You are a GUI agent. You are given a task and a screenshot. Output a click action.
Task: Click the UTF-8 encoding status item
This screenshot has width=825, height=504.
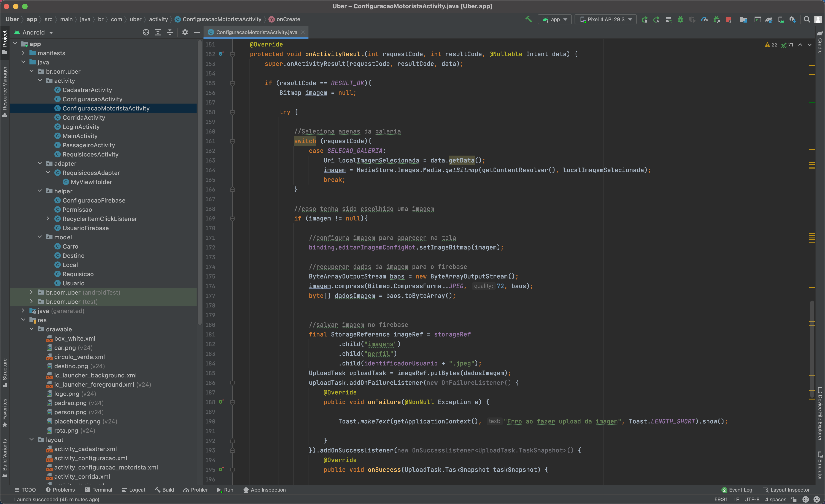pyautogui.click(x=752, y=499)
